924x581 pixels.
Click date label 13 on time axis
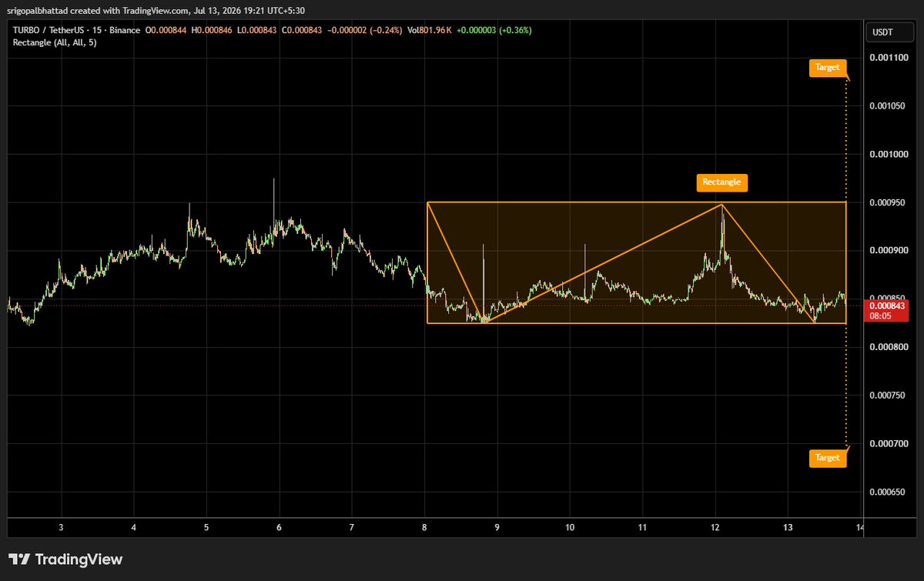coord(788,527)
